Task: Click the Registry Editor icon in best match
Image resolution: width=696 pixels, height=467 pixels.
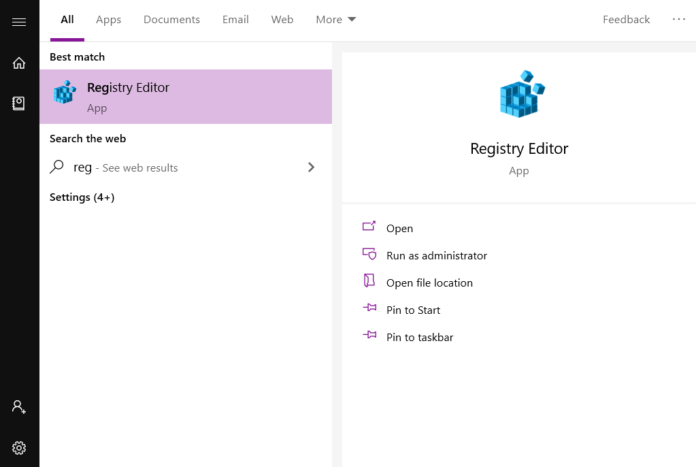Action: [x=66, y=94]
